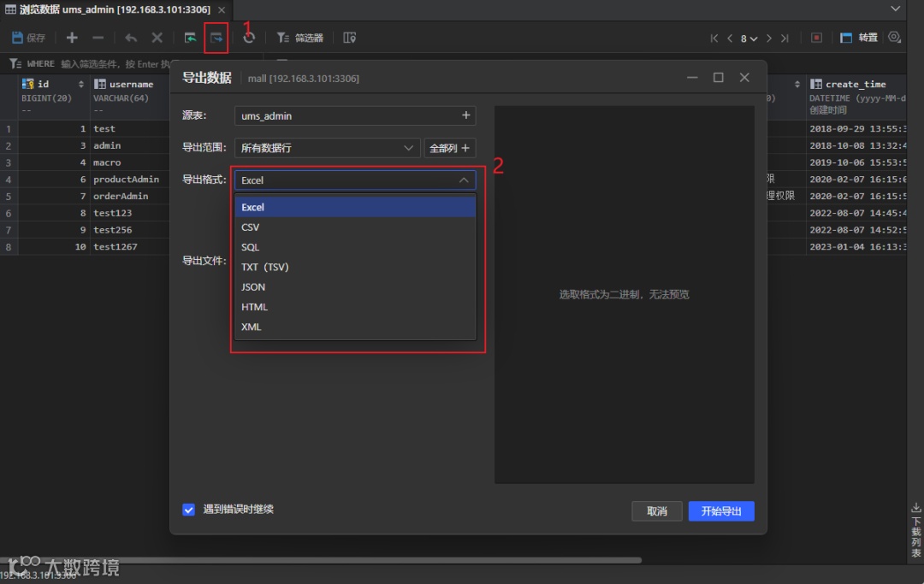Open the grid settings hexagon icon

(x=894, y=37)
